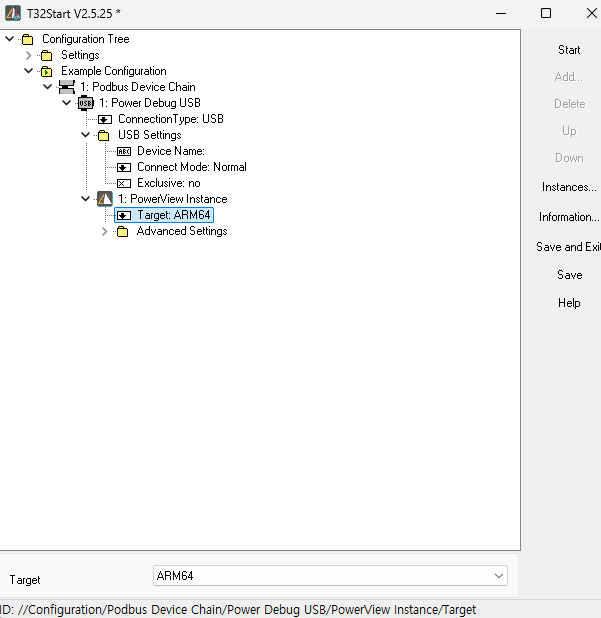Select 'Device Name:' tree row
The height and width of the screenshot is (618, 601).
pos(171,151)
